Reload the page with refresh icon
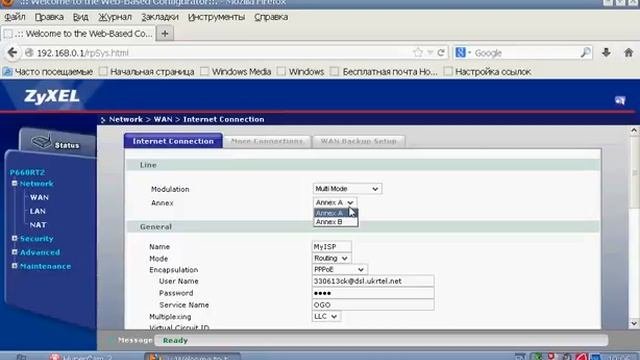640x360 pixels. [441, 52]
